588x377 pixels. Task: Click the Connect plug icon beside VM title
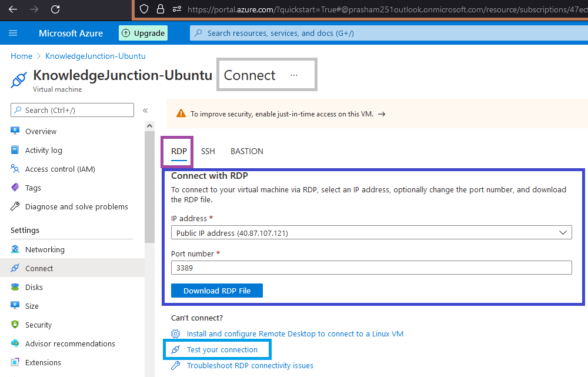(x=19, y=79)
